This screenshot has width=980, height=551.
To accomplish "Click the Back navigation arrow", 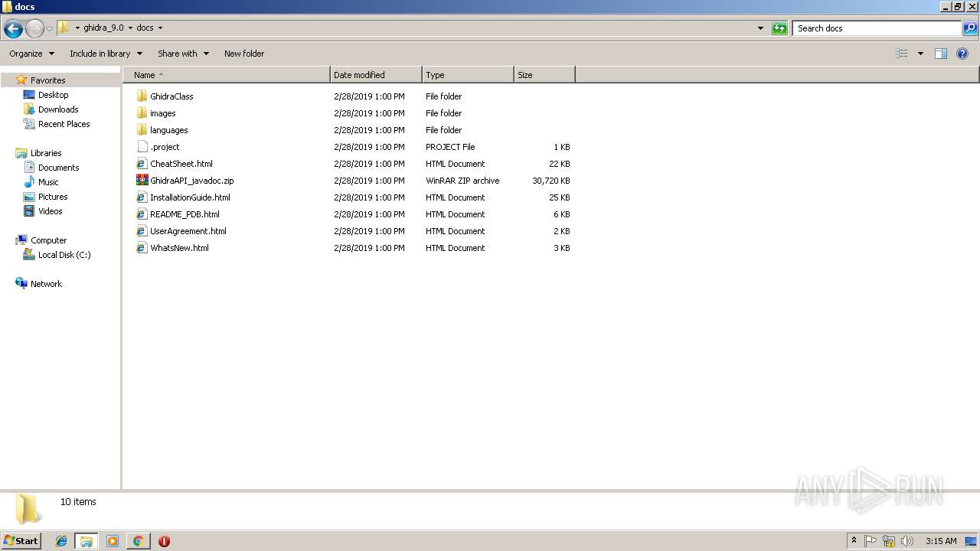I will tap(13, 29).
